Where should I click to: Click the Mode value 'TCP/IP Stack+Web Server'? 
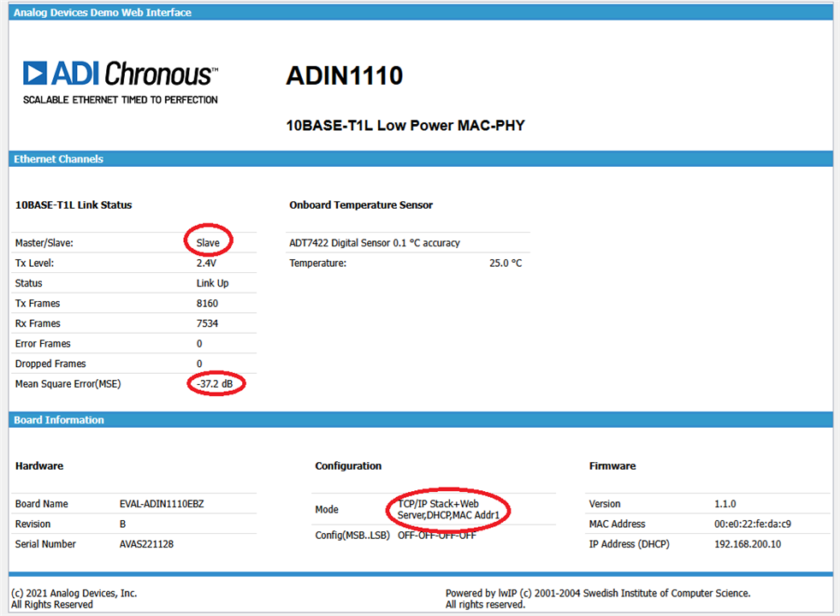[448, 509]
